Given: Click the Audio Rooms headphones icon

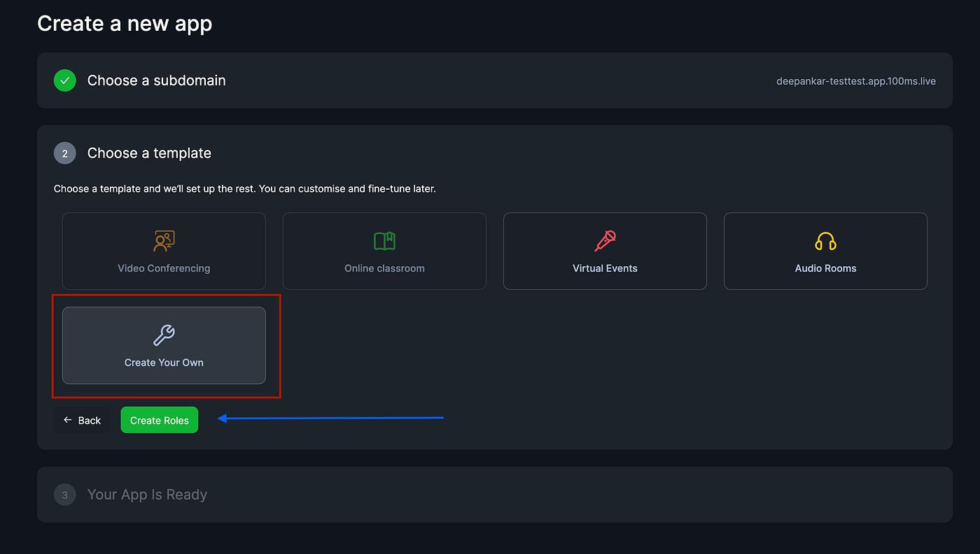Looking at the screenshot, I should [825, 240].
